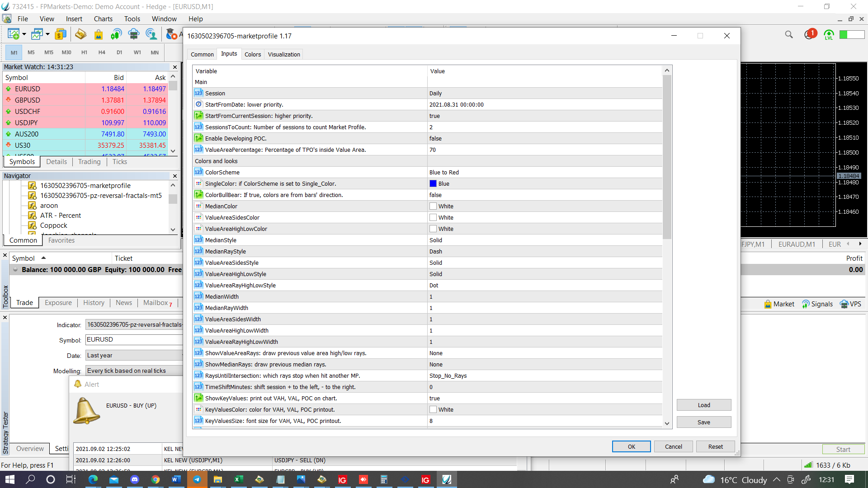Open the MedianStyle Solid dropdown
868x488 pixels.
click(x=544, y=240)
